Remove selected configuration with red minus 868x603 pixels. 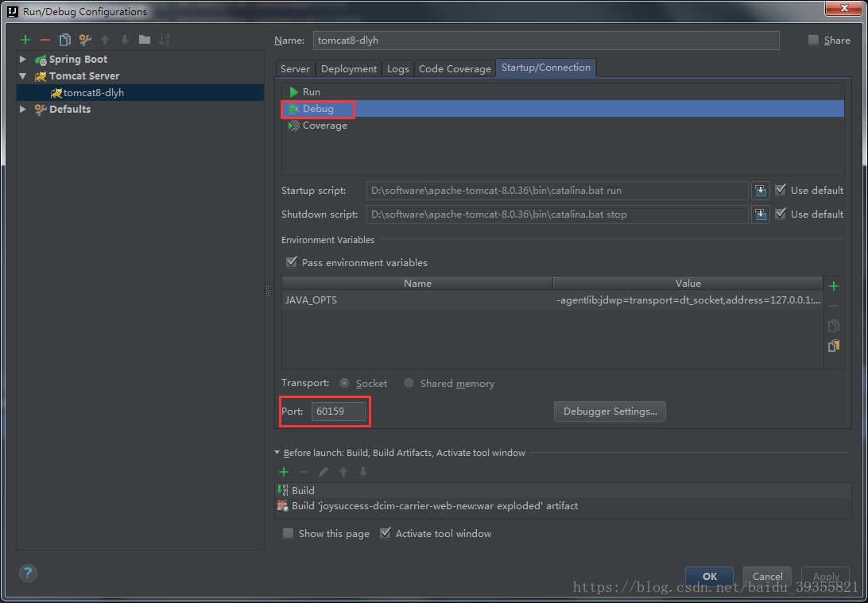[45, 40]
